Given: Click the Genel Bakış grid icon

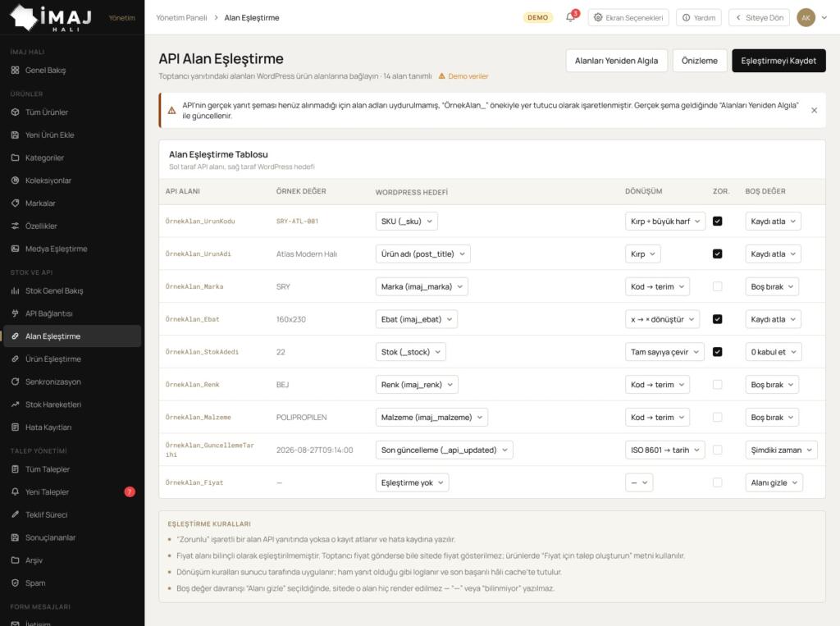Looking at the screenshot, I should pyautogui.click(x=15, y=71).
